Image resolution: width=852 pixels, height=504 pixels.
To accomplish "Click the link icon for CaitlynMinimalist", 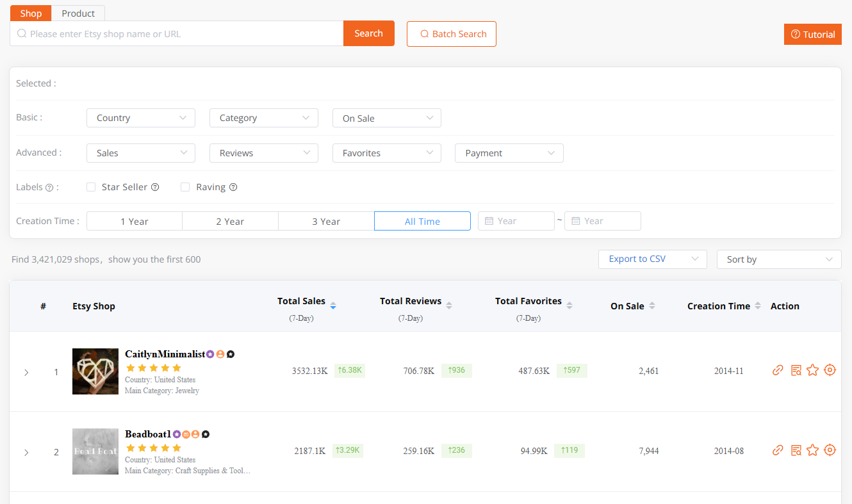I will click(x=778, y=370).
